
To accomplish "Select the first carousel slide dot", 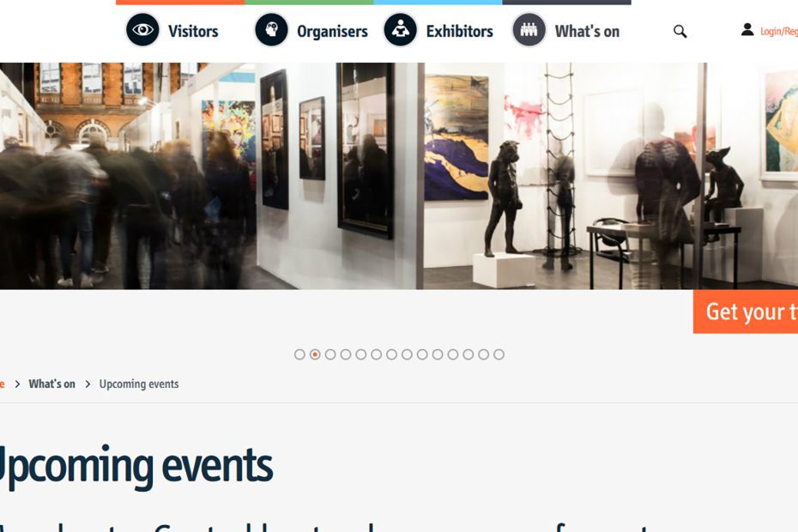I will [x=299, y=354].
